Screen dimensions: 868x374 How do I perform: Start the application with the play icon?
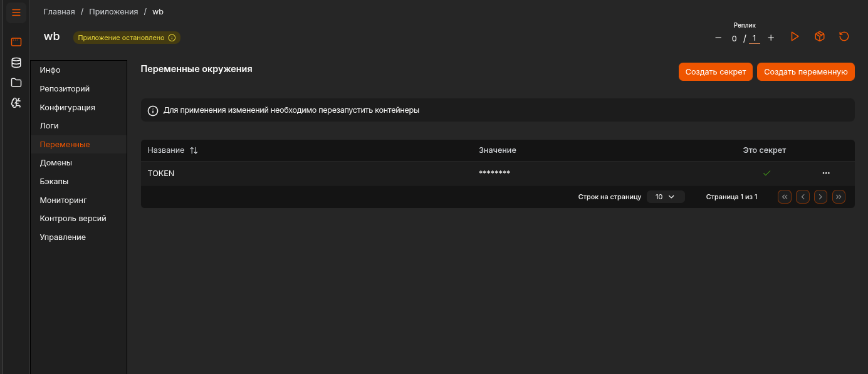click(x=795, y=37)
